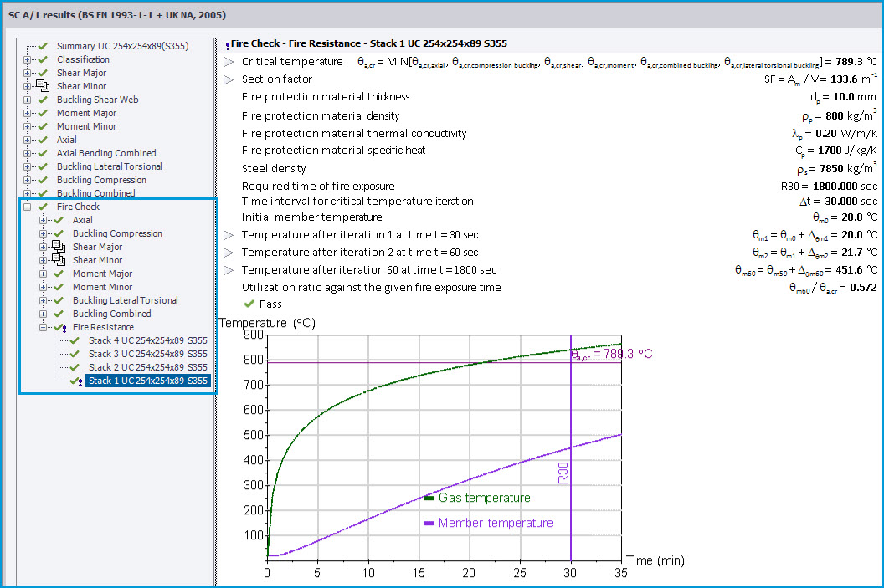
Task: Click the green Gas temperature color swatch in the legend
Action: (429, 497)
